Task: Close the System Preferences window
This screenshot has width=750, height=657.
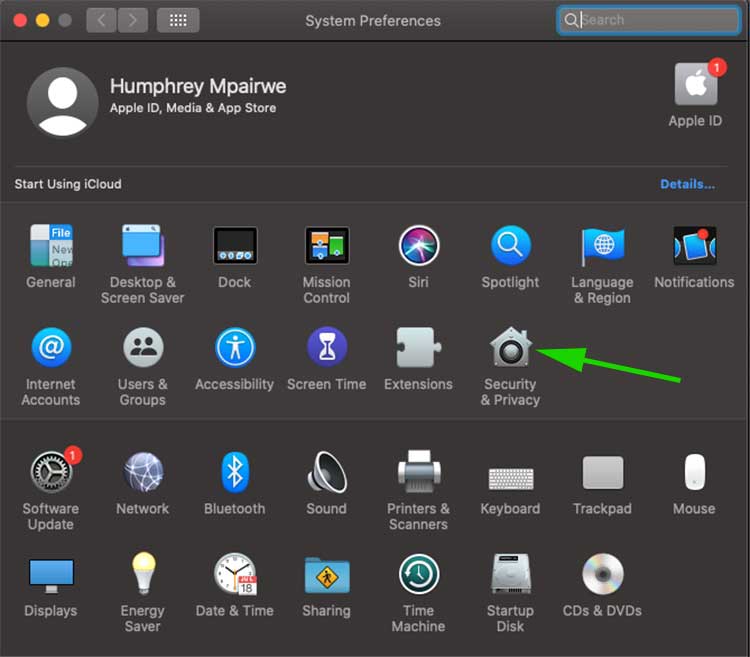Action: click(20, 20)
